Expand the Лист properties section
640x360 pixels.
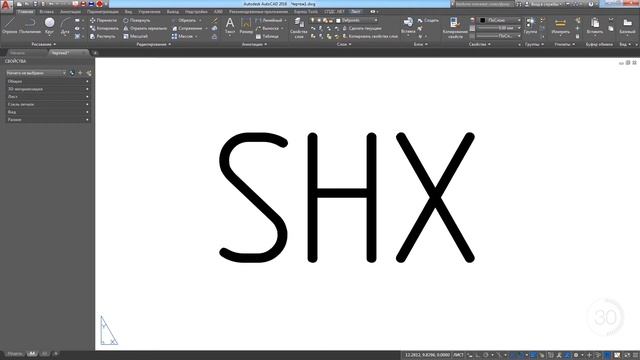48,97
